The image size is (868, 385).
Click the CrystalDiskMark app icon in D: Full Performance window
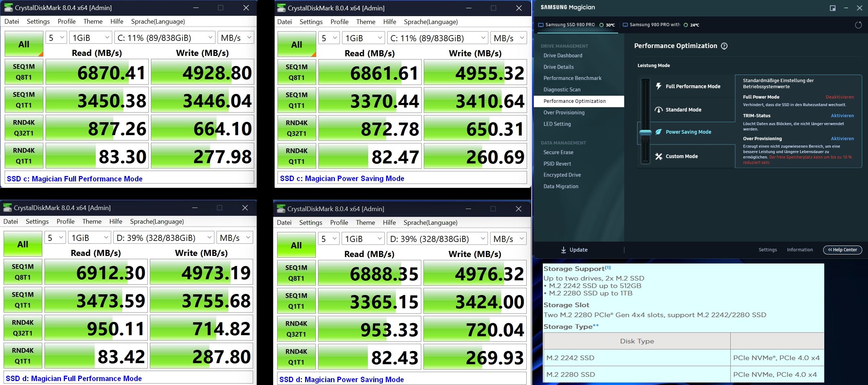coord(7,208)
